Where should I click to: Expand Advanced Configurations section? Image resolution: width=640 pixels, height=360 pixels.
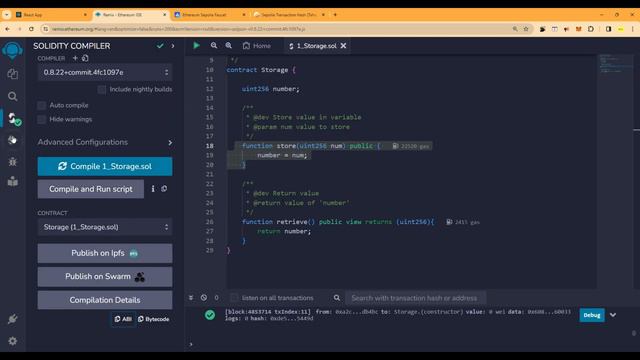105,142
